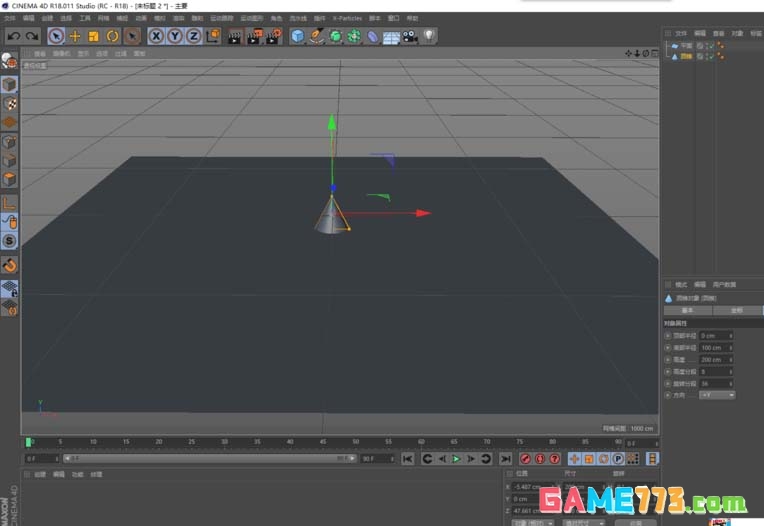The image size is (764, 526).
Task: Switch to Points mode in left palette
Action: (x=9, y=142)
